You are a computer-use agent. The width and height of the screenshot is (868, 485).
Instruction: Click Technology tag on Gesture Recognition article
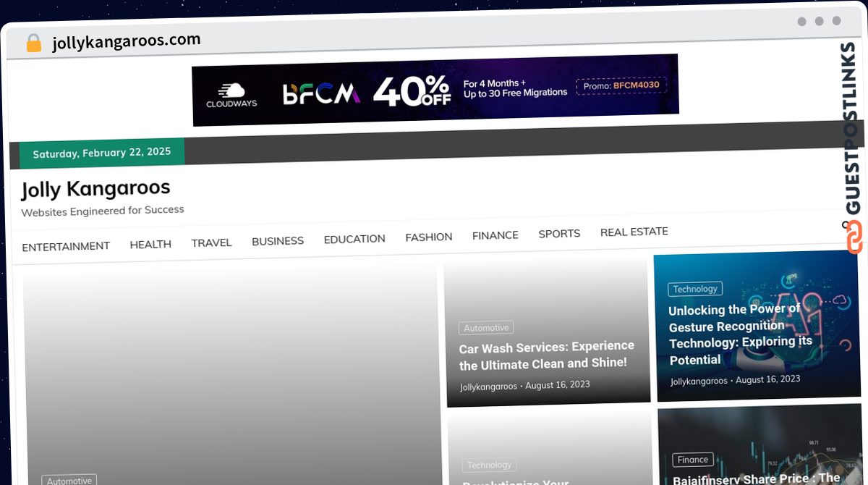[695, 289]
